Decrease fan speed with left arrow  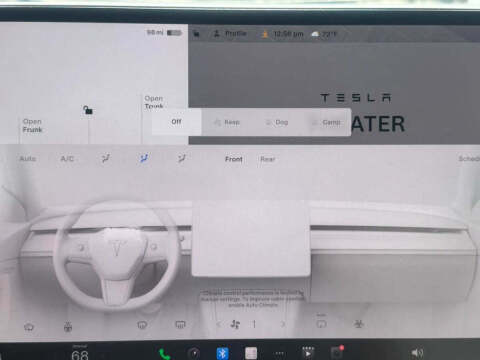(x=218, y=324)
